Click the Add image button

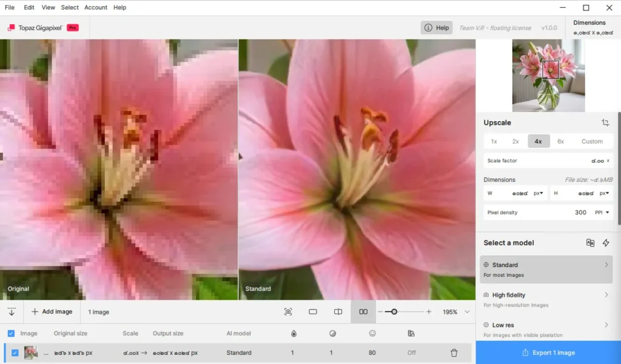[x=52, y=312]
